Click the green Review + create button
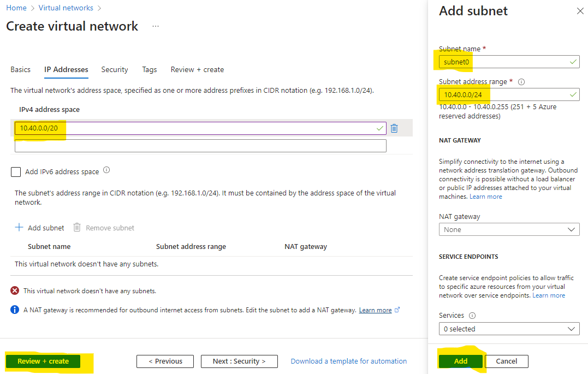 pos(43,361)
